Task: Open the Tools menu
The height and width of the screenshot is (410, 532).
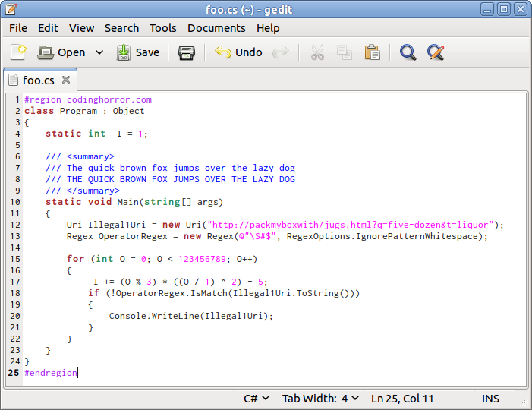Action: coord(163,28)
